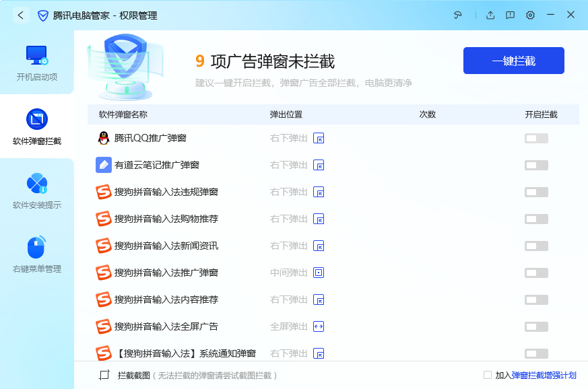This screenshot has width=588, height=389.
Task: Toggle blocking for 搜狗拼音输入法购物推荐
Action: click(x=536, y=219)
